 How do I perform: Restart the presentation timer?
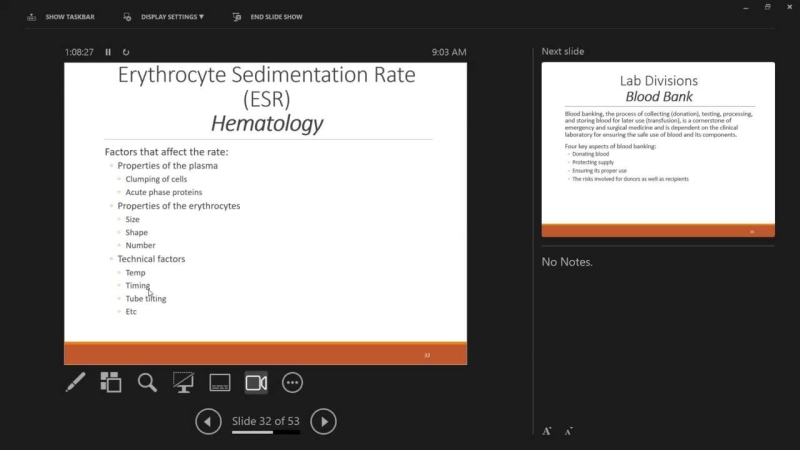tap(126, 52)
